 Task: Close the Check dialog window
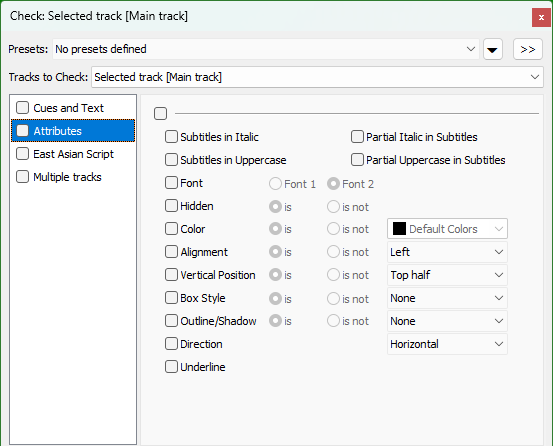tap(541, 17)
